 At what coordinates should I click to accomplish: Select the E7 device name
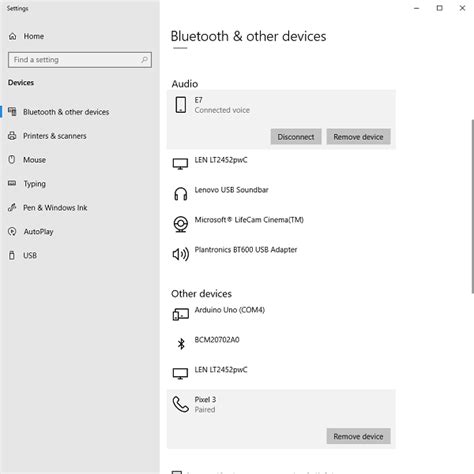(198, 100)
